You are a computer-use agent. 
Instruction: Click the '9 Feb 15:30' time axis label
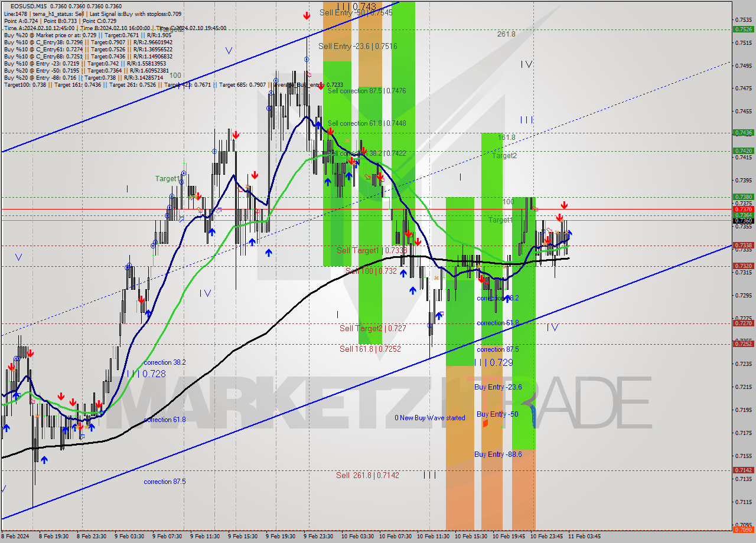[x=243, y=537]
